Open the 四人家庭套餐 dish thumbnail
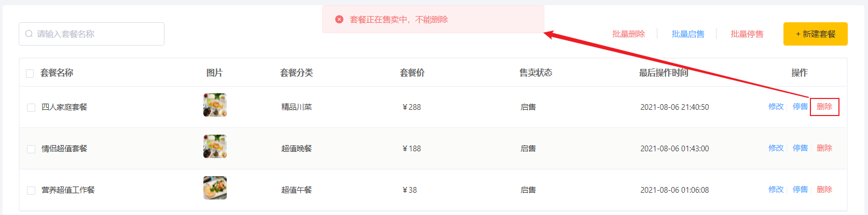This screenshot has height=215, width=868. (215, 105)
